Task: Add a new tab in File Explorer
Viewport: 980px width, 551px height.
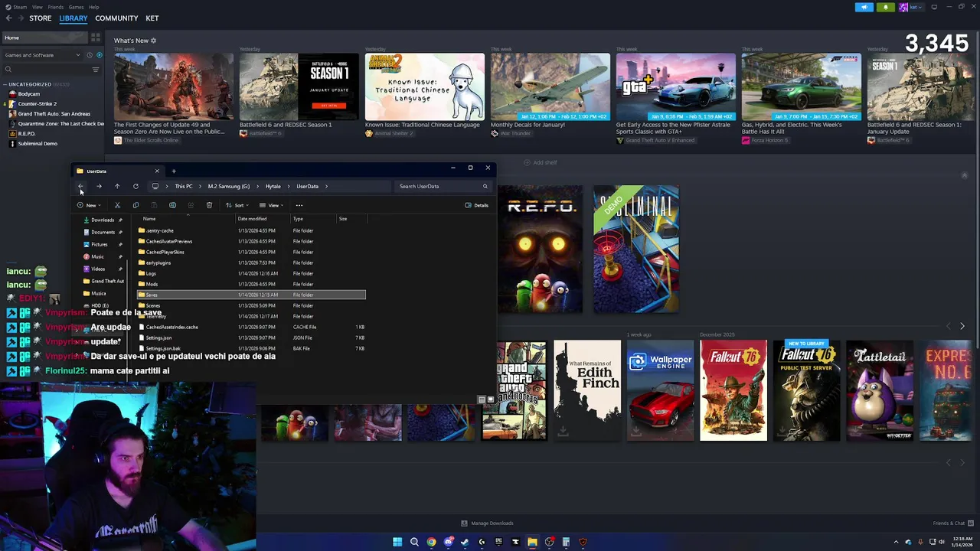Action: pos(174,171)
